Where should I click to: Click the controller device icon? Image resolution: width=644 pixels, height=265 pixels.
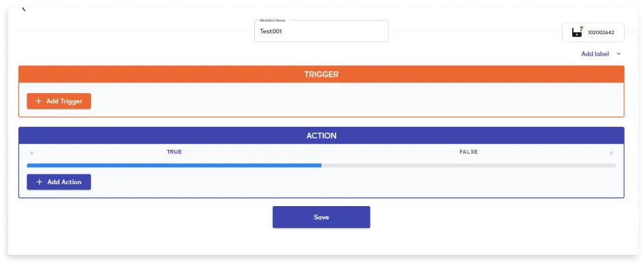point(577,32)
